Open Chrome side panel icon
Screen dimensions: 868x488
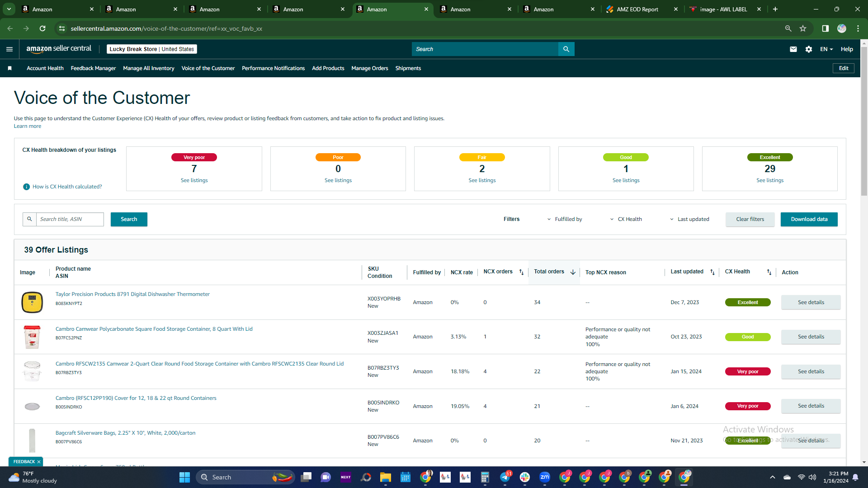click(x=826, y=28)
